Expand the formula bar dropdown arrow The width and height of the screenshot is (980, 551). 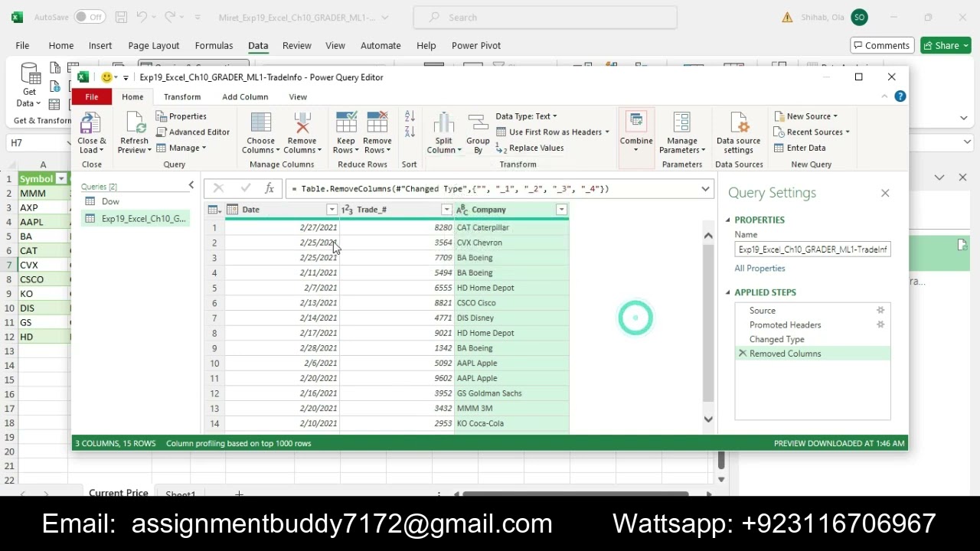(x=705, y=188)
